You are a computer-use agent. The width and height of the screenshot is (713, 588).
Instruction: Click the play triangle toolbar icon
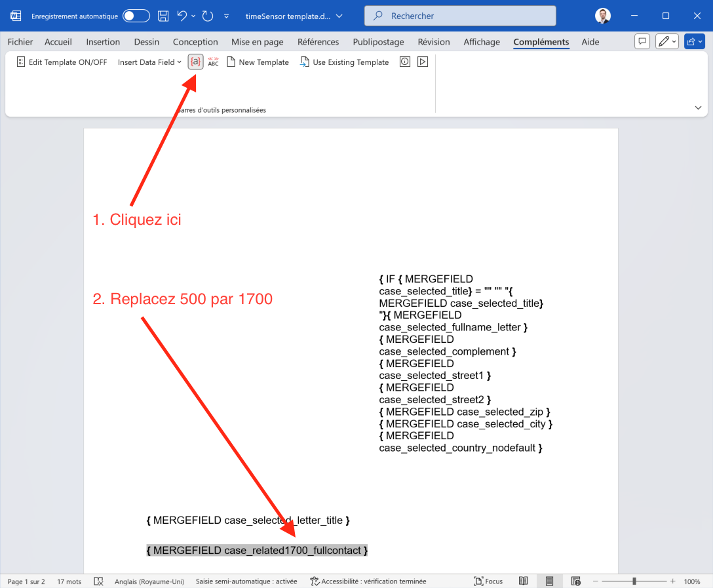tap(423, 62)
